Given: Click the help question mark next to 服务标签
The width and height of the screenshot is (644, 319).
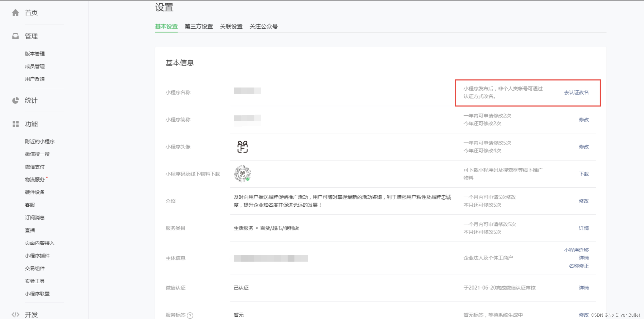Looking at the screenshot, I should coord(190,315).
